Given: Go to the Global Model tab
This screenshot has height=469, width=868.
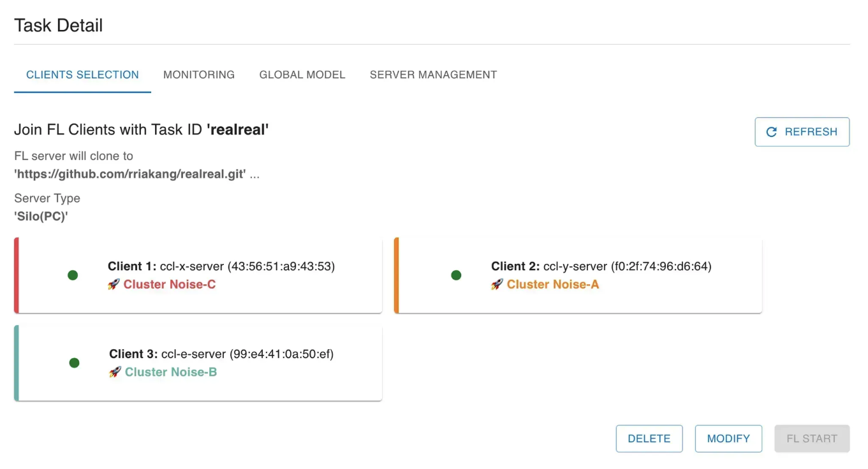Looking at the screenshot, I should [x=302, y=75].
